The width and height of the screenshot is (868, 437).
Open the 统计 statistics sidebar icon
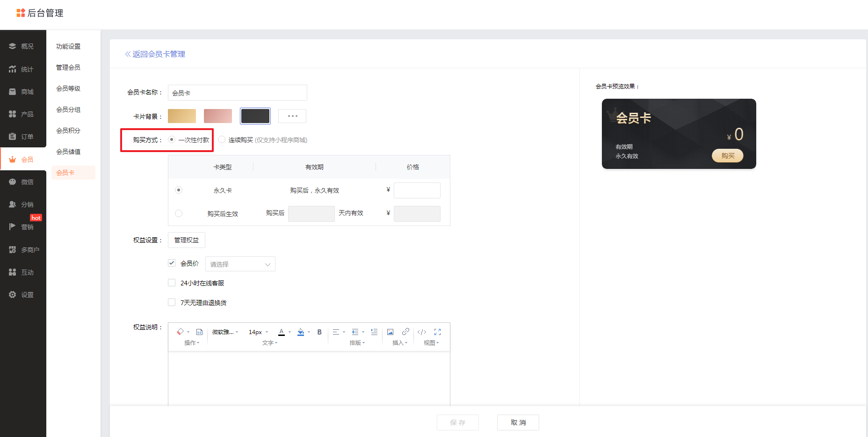pyautogui.click(x=13, y=69)
